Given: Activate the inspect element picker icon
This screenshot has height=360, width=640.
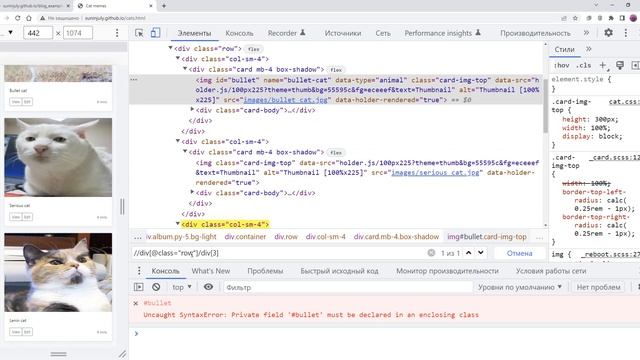Looking at the screenshot, I should (139, 33).
